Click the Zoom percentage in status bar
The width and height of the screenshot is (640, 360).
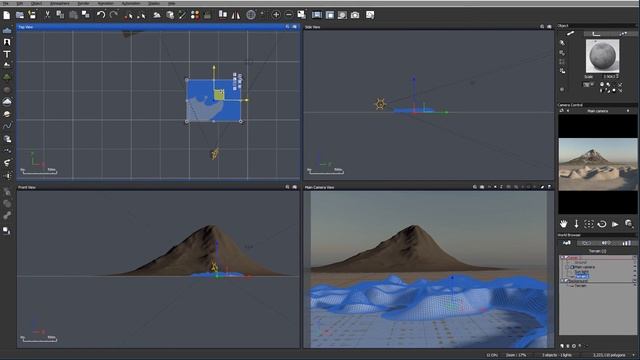pos(516,355)
